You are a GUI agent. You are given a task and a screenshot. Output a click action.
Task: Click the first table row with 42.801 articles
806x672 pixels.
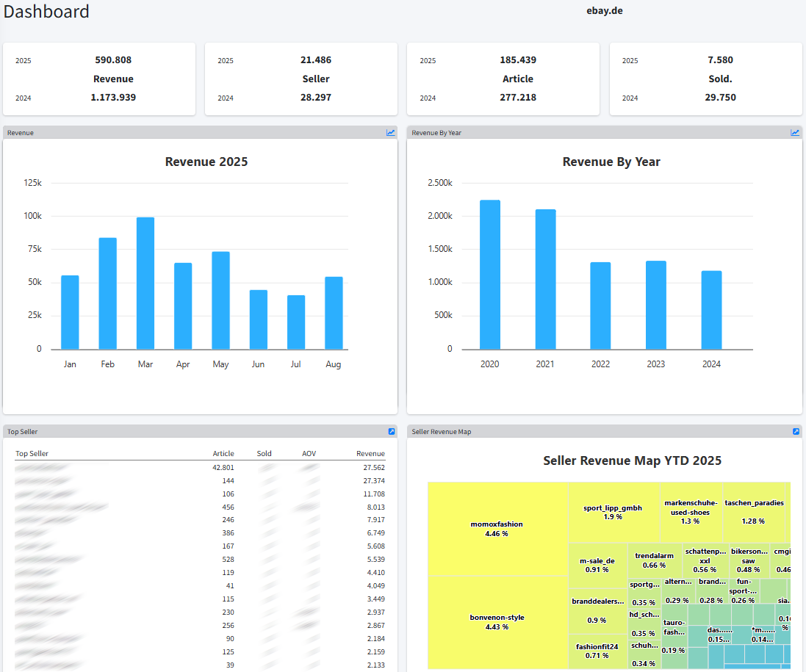click(x=200, y=468)
